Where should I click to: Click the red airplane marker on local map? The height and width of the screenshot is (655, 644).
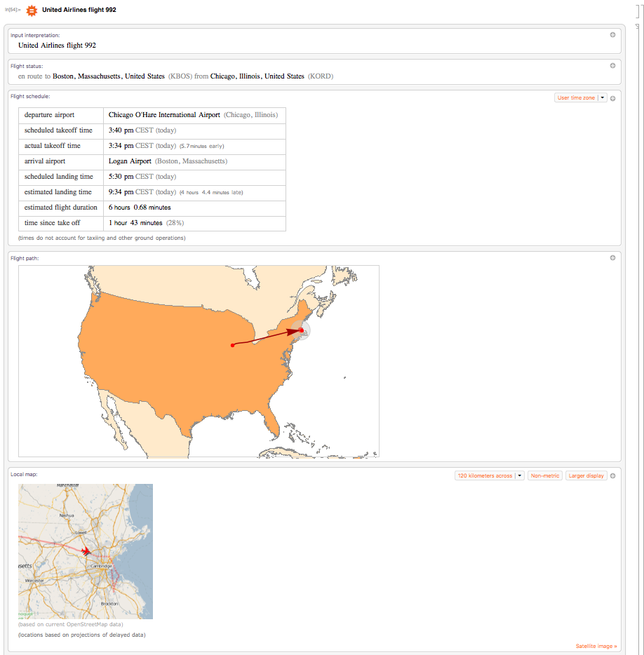point(86,551)
